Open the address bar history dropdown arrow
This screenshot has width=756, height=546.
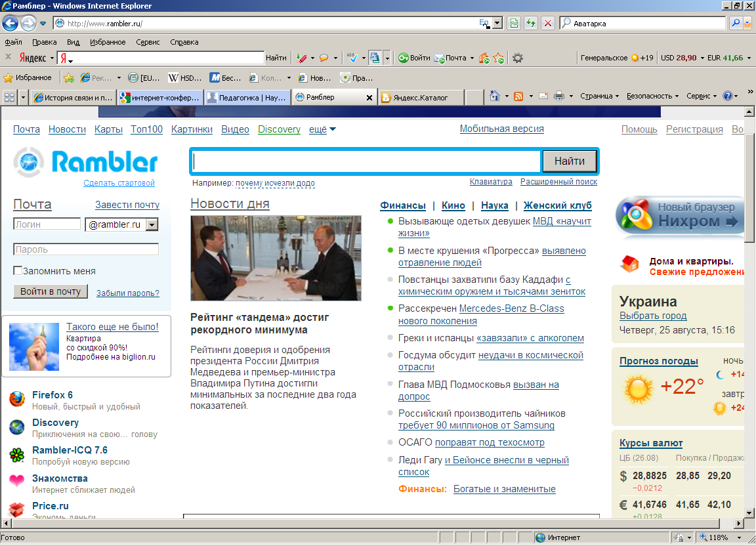[498, 23]
